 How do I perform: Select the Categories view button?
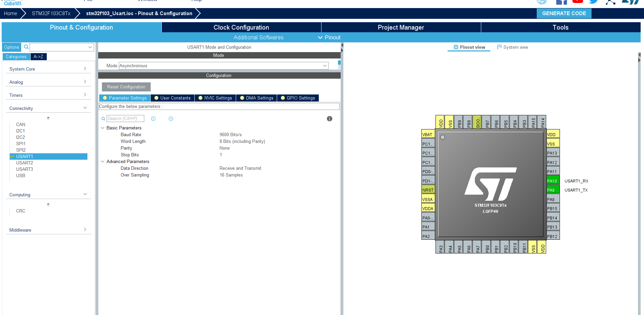[16, 56]
